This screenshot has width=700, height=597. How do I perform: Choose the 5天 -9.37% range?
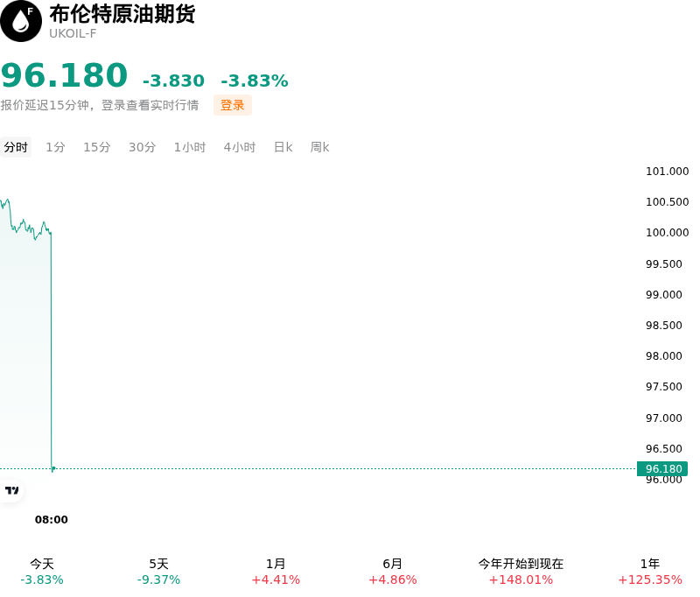pyautogui.click(x=158, y=572)
